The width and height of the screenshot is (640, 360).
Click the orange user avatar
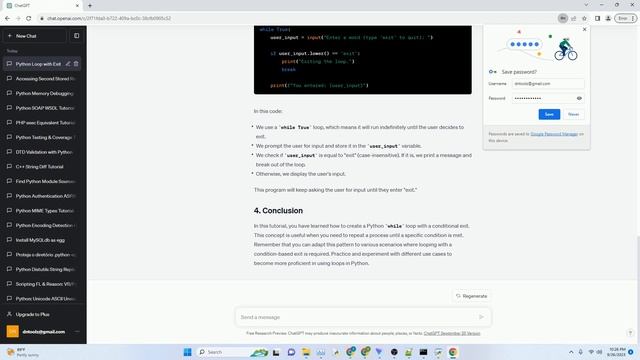13,331
